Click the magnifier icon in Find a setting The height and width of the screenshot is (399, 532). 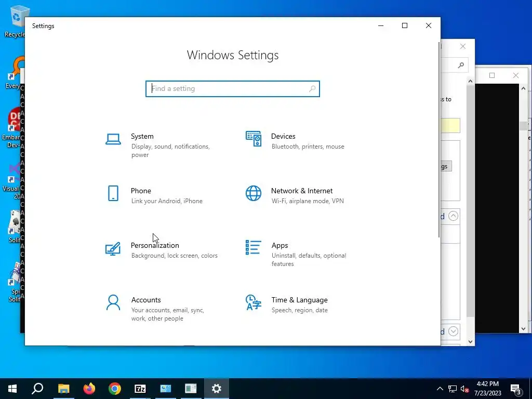(312, 88)
